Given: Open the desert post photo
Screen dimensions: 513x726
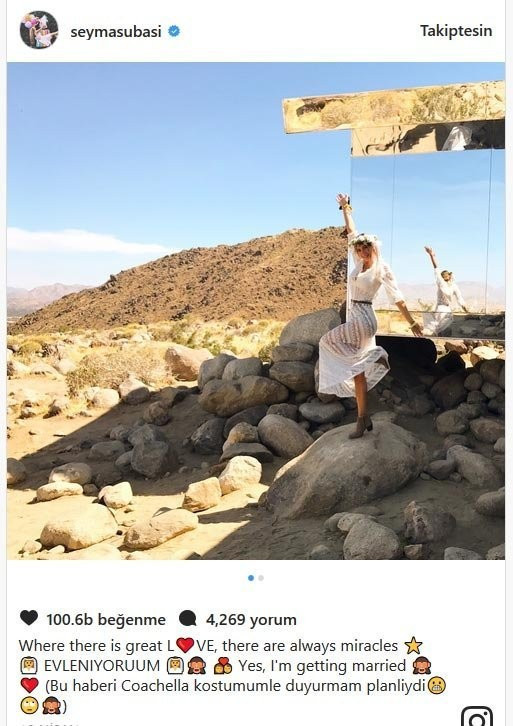Looking at the screenshot, I should [256, 311].
